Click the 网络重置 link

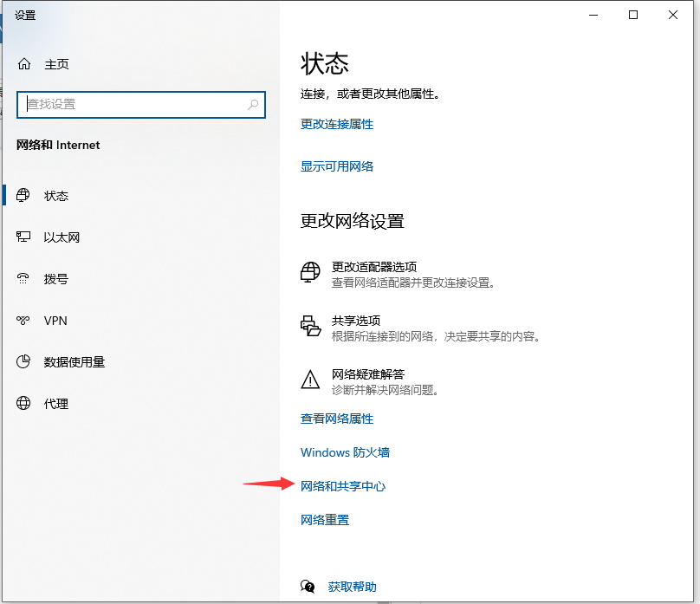325,520
